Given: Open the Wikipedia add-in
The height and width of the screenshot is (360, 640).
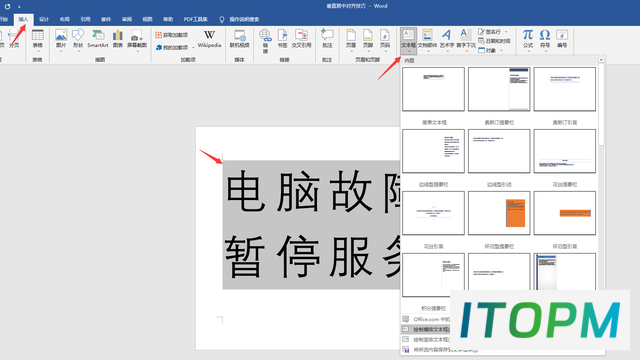Looking at the screenshot, I should pos(209,40).
